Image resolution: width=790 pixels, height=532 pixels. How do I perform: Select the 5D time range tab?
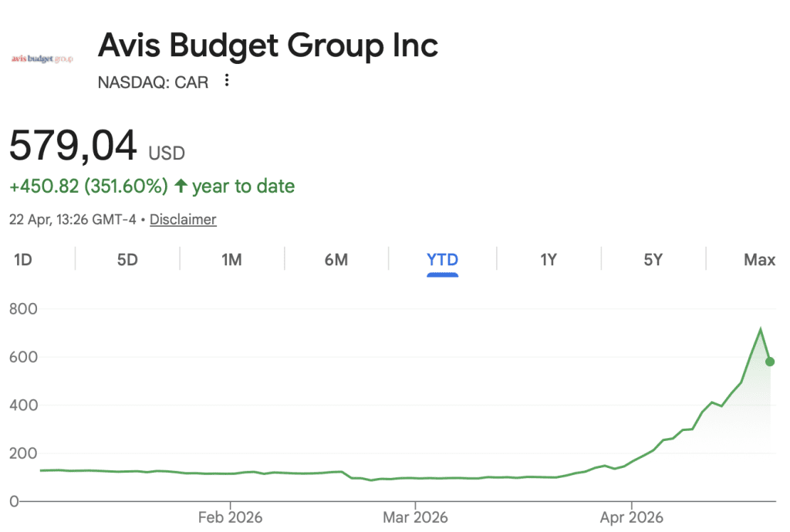coord(127,260)
